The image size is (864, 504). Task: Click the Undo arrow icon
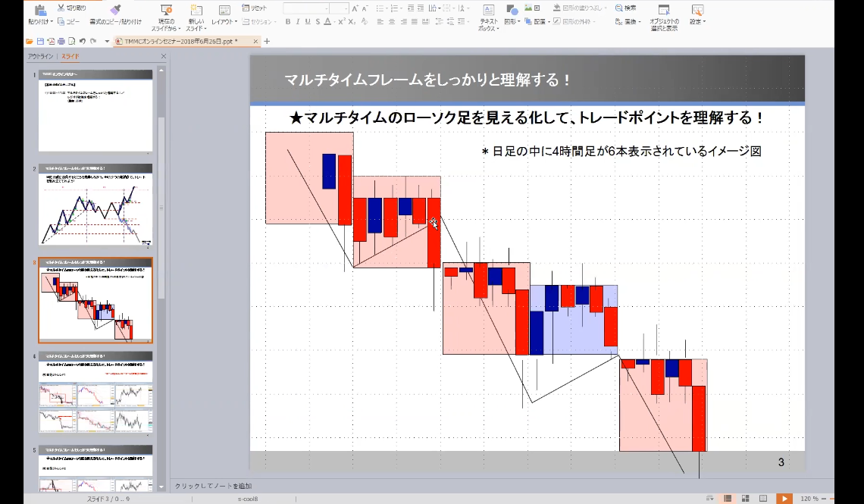(81, 41)
